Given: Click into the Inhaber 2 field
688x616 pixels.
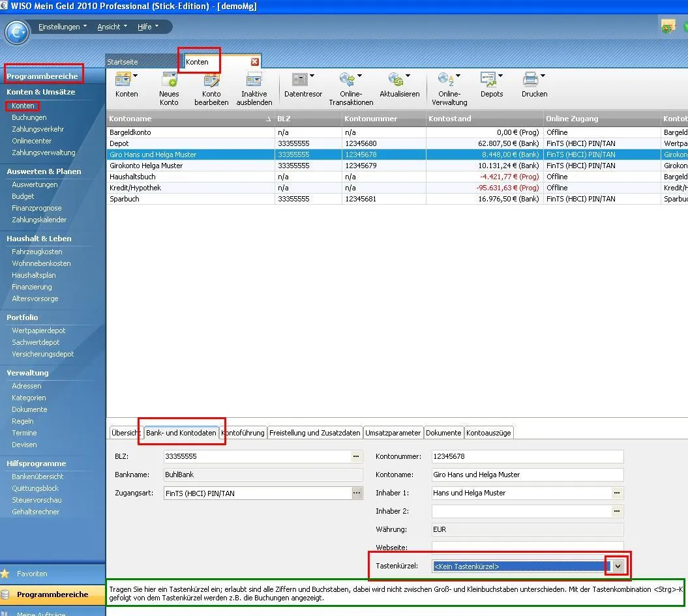Looking at the screenshot, I should (x=520, y=511).
